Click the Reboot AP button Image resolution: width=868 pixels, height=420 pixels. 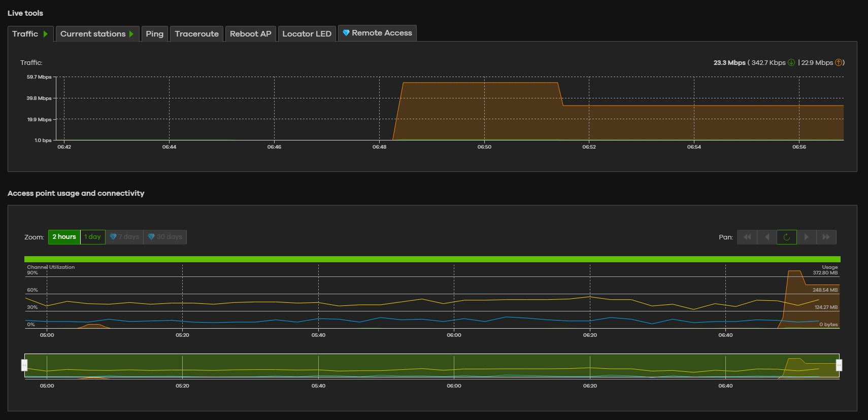(250, 34)
